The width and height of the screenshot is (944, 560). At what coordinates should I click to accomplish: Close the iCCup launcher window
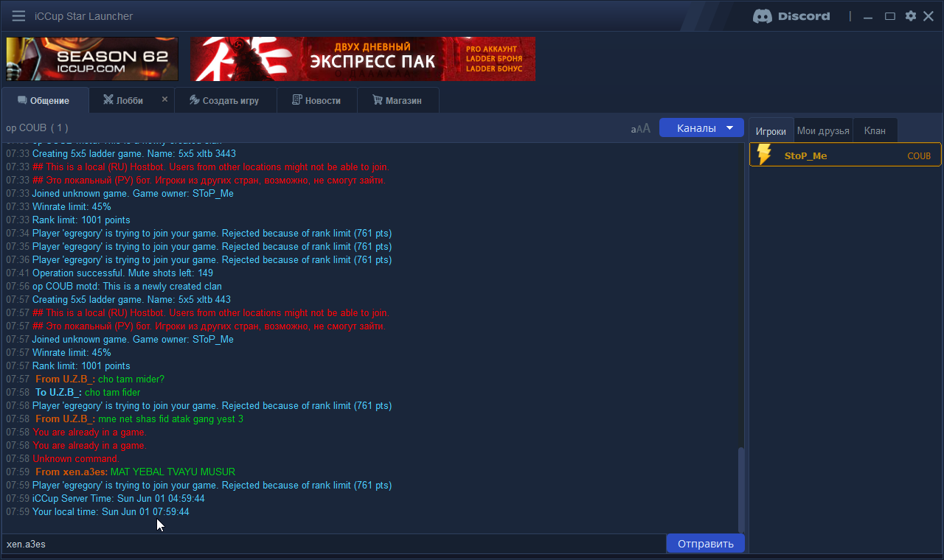point(929,16)
